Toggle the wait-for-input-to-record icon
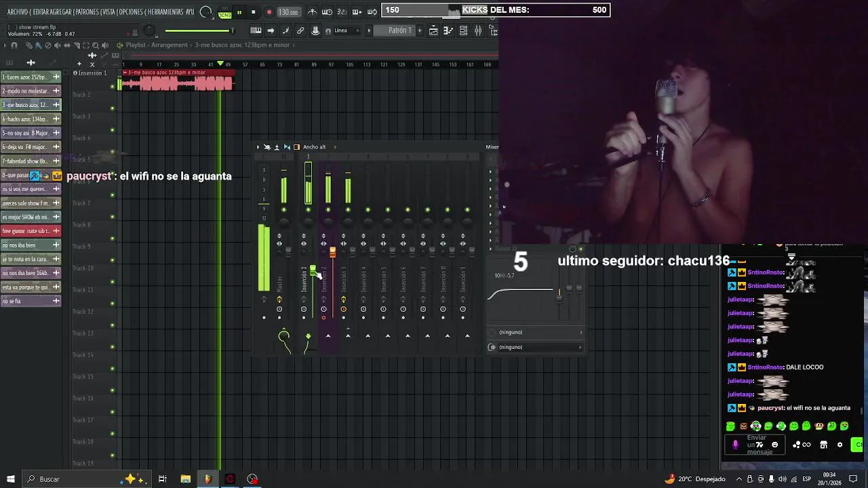The image size is (868, 488). click(x=327, y=12)
